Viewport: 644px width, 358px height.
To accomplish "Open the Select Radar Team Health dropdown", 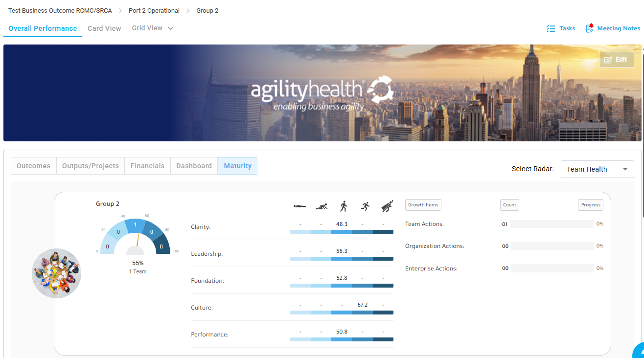I will tap(597, 169).
